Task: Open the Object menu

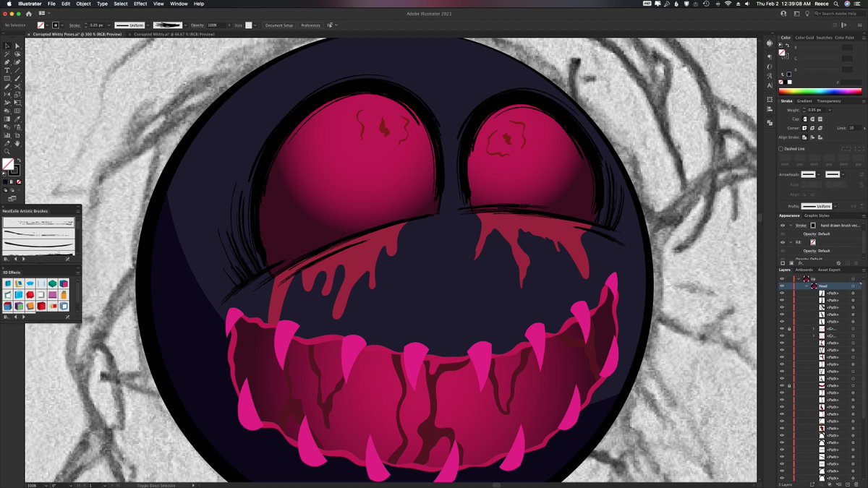Action: coord(84,4)
